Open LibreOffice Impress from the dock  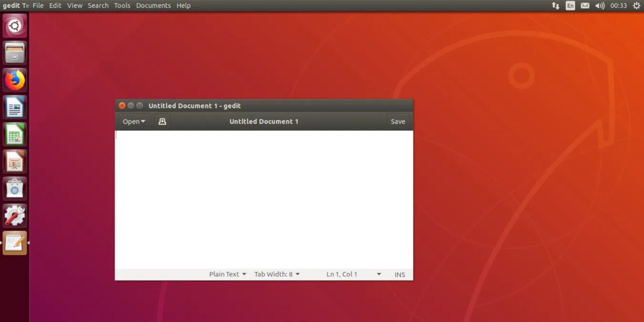click(14, 161)
